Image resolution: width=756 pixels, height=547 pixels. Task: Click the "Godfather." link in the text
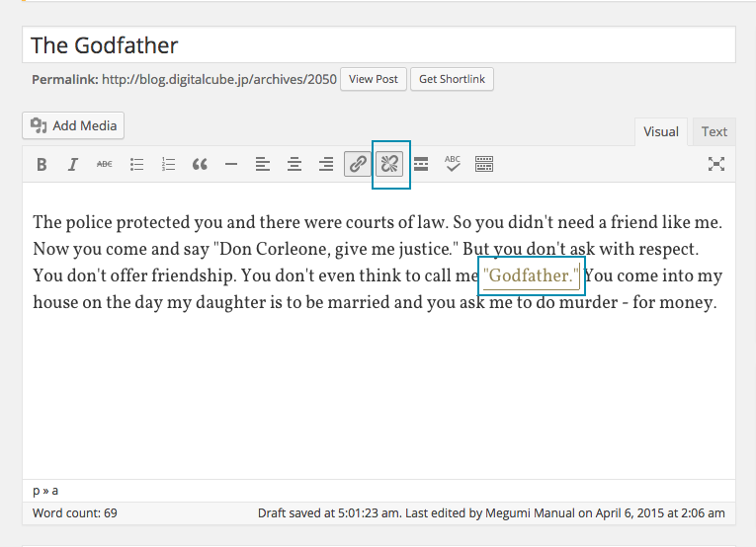tap(531, 275)
